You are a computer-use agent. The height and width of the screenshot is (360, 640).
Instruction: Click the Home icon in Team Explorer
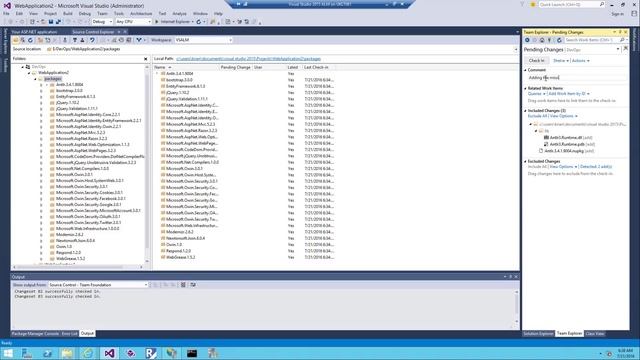tap(542, 40)
